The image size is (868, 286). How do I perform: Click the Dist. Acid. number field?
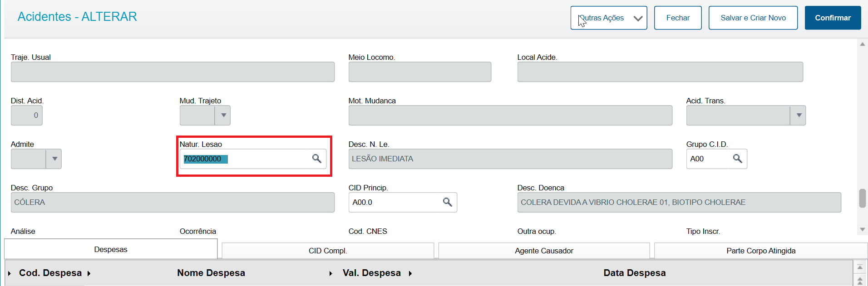coord(27,115)
